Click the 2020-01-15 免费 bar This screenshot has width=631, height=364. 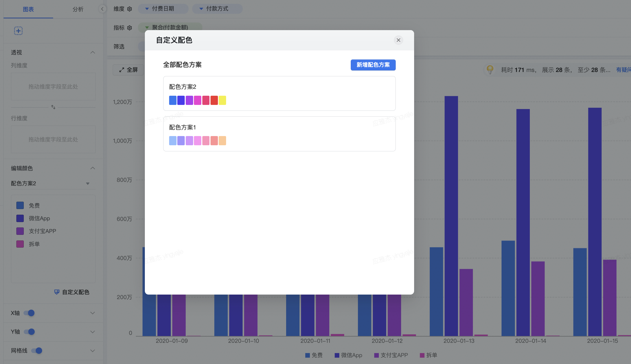[580, 292]
